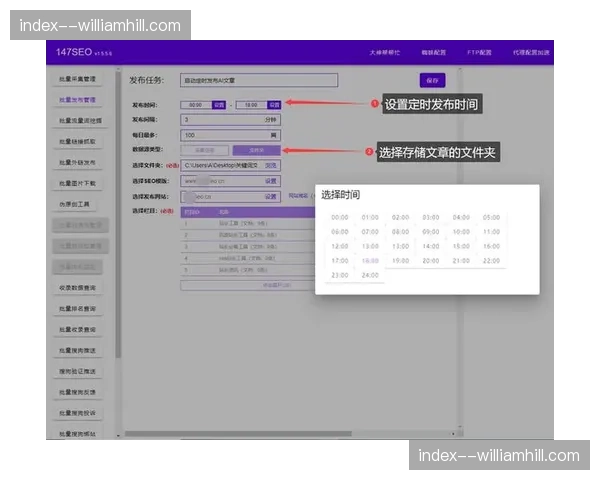Select 批量排名查询 in sidebar
This screenshot has height=480, width=600.
(78, 309)
